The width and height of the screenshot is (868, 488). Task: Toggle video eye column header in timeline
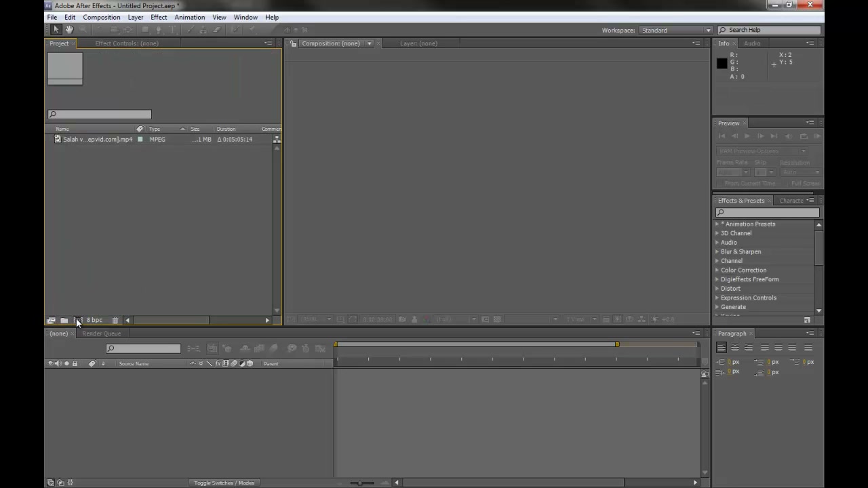50,364
